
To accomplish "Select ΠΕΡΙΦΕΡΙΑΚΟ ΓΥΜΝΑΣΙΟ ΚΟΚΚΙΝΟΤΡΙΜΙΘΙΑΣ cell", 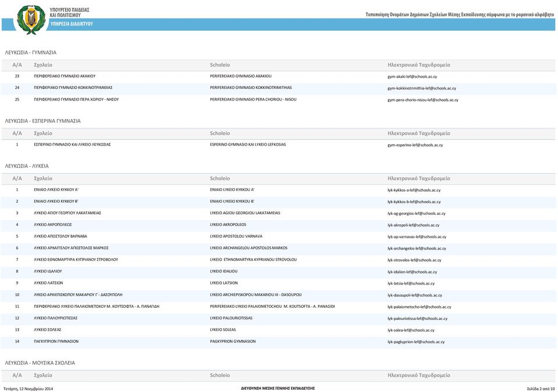I will coord(73,88).
